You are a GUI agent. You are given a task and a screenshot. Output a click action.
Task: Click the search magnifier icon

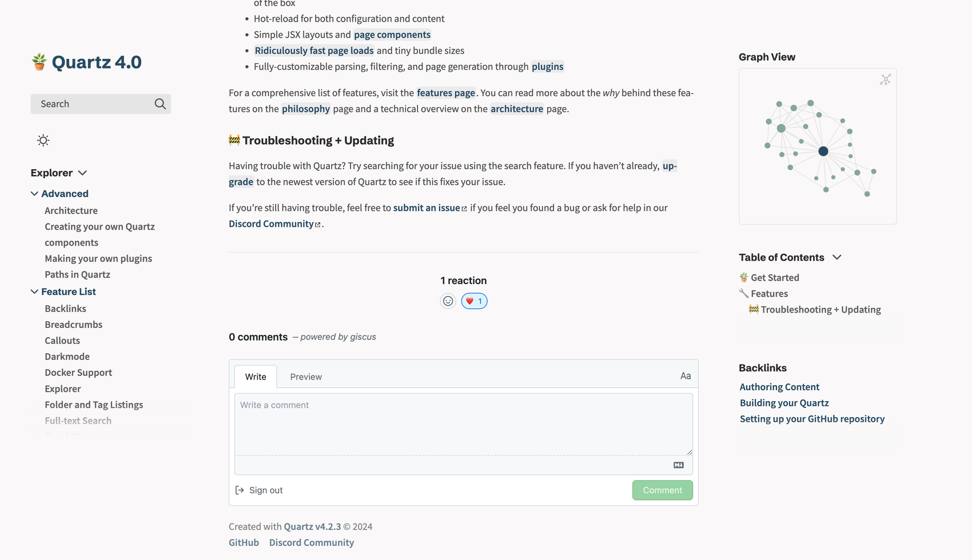(160, 104)
